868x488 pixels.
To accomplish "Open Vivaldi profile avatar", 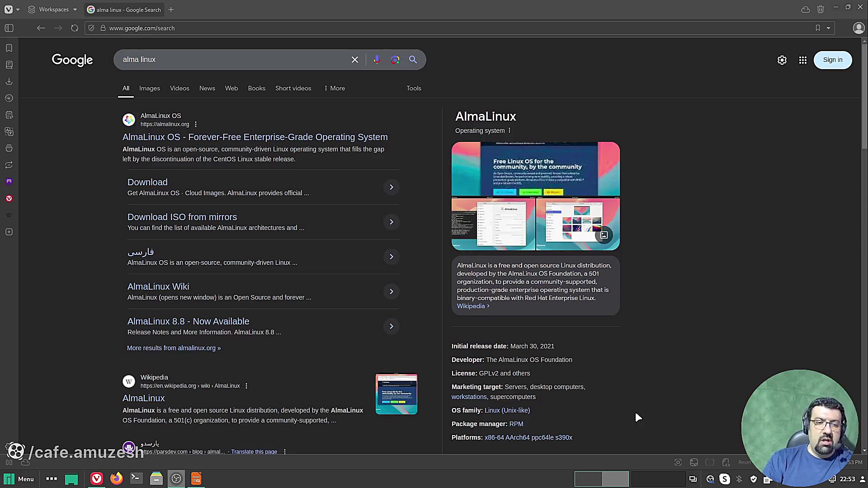I will 859,28.
